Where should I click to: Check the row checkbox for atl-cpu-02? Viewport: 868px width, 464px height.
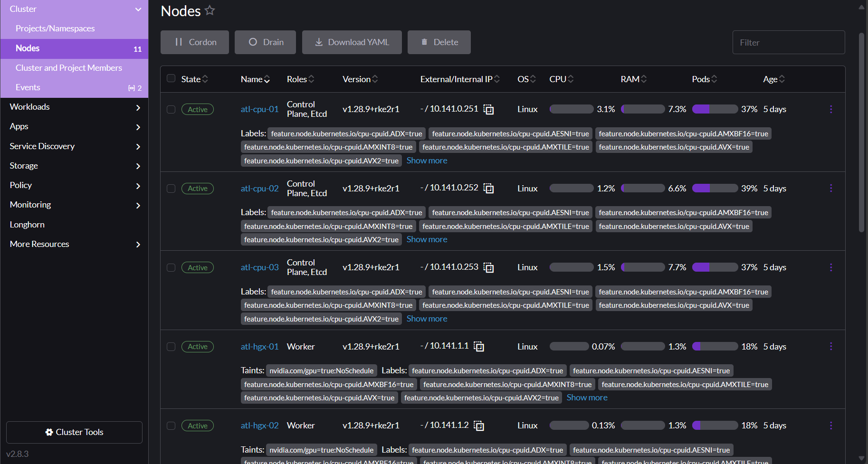tap(171, 188)
